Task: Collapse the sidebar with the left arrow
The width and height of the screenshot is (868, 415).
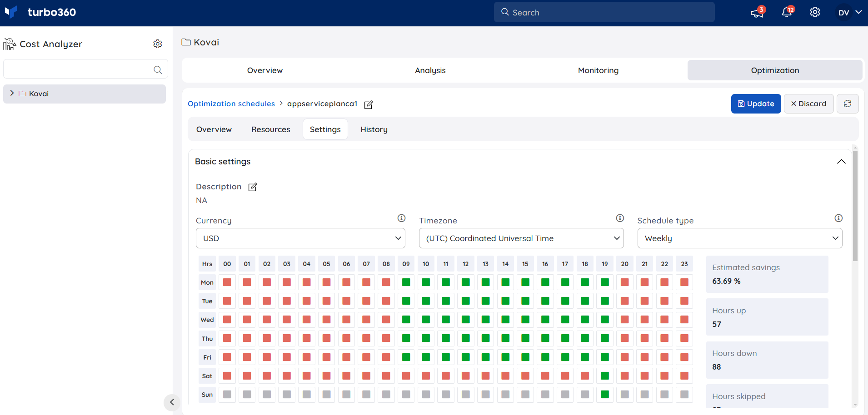Action: [x=172, y=402]
